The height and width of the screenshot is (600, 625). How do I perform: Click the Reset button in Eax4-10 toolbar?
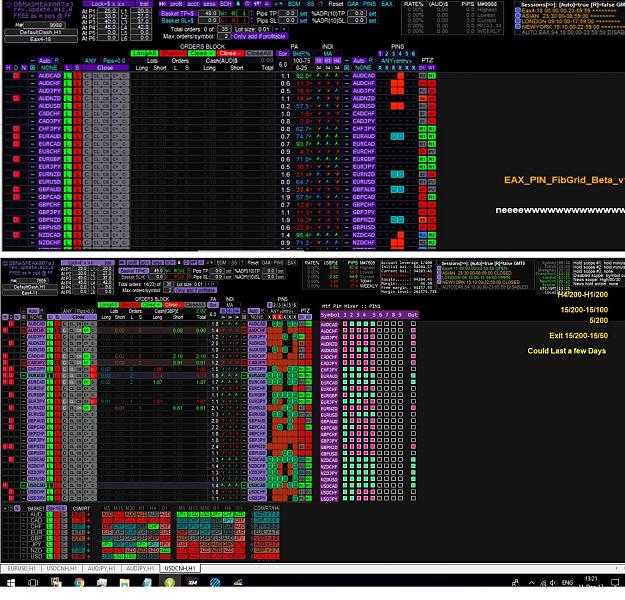pos(336,4)
